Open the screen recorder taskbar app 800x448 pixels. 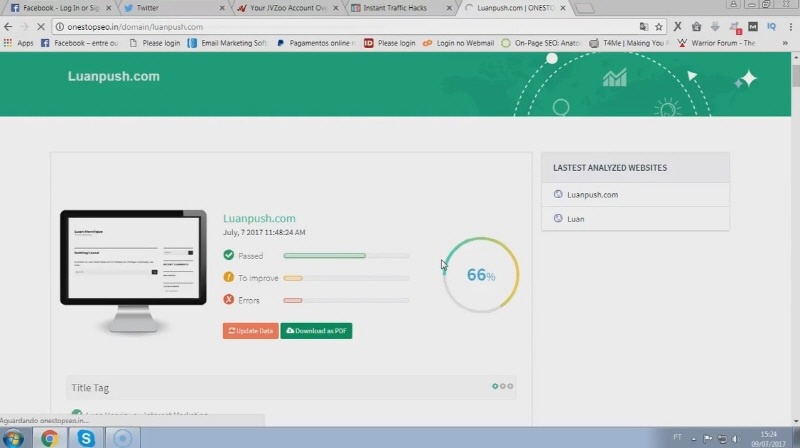click(122, 438)
